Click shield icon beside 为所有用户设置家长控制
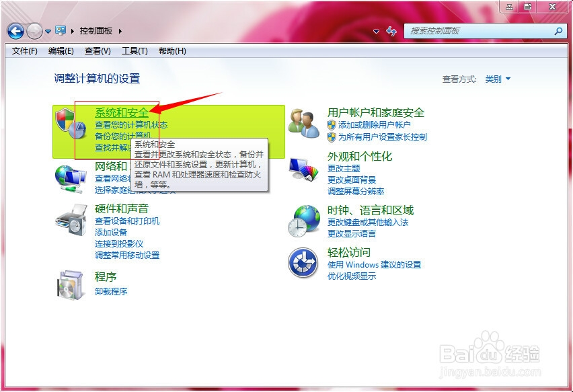 tap(332, 137)
